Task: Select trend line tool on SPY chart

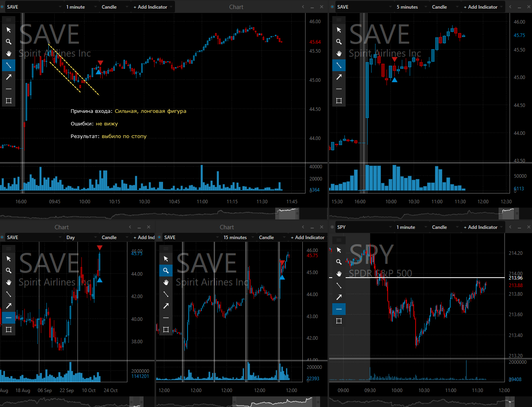Action: (x=339, y=285)
